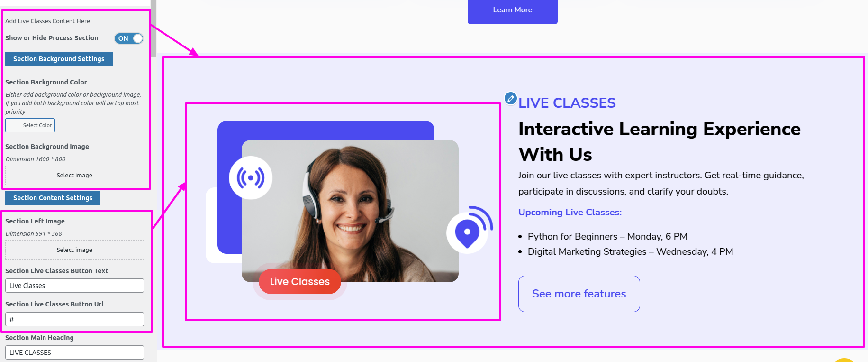Toggle the Show or Hide Process Section switch
Viewport: 868px width, 362px height.
128,38
